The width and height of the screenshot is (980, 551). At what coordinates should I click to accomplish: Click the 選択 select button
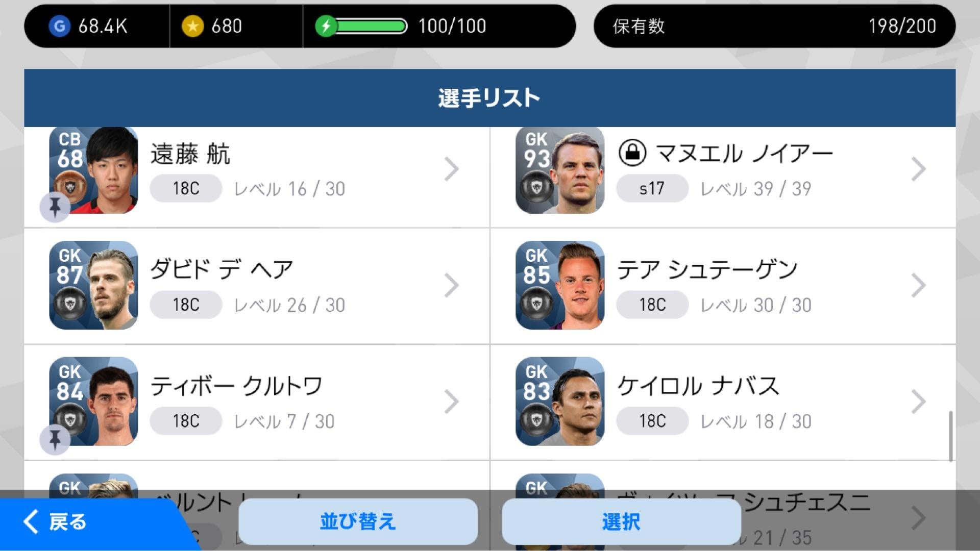[621, 521]
